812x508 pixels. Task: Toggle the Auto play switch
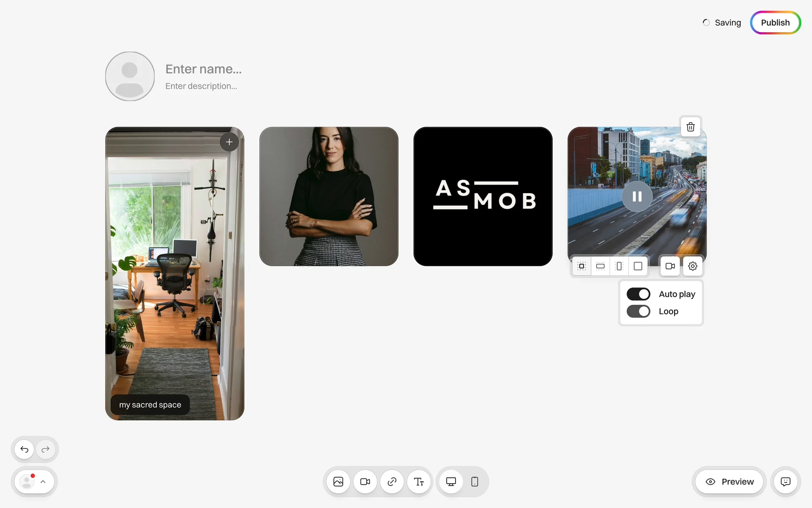639,294
